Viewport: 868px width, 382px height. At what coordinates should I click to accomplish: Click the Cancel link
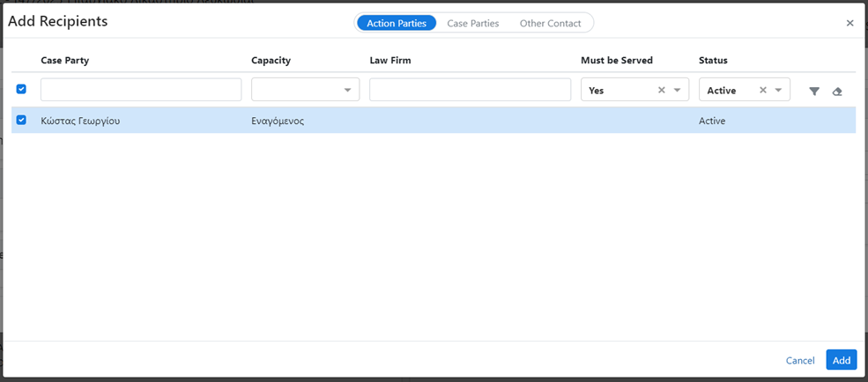[800, 360]
